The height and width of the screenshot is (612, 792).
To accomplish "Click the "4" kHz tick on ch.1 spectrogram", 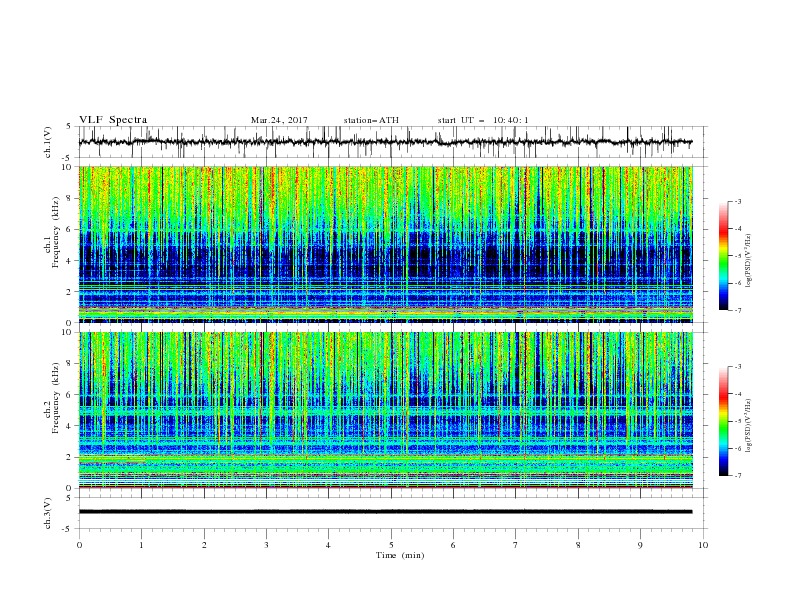I will click(69, 261).
